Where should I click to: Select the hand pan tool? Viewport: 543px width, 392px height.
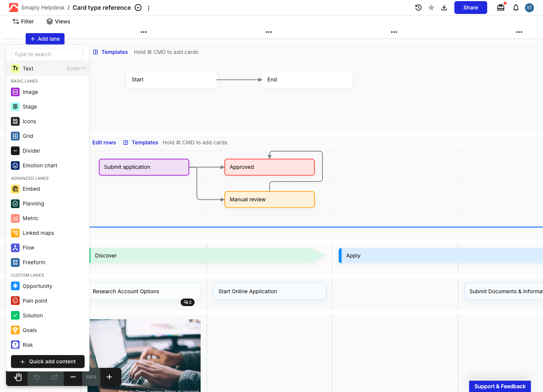pos(17,377)
